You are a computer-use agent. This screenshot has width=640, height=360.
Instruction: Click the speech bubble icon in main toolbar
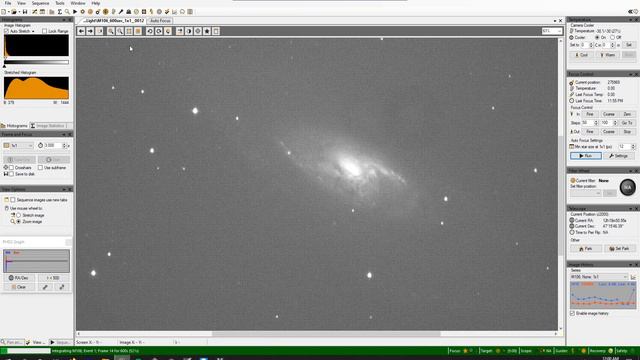pyautogui.click(x=182, y=12)
